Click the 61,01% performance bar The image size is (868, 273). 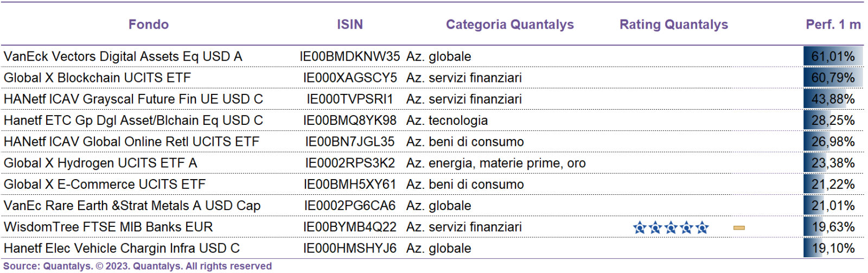(x=833, y=56)
